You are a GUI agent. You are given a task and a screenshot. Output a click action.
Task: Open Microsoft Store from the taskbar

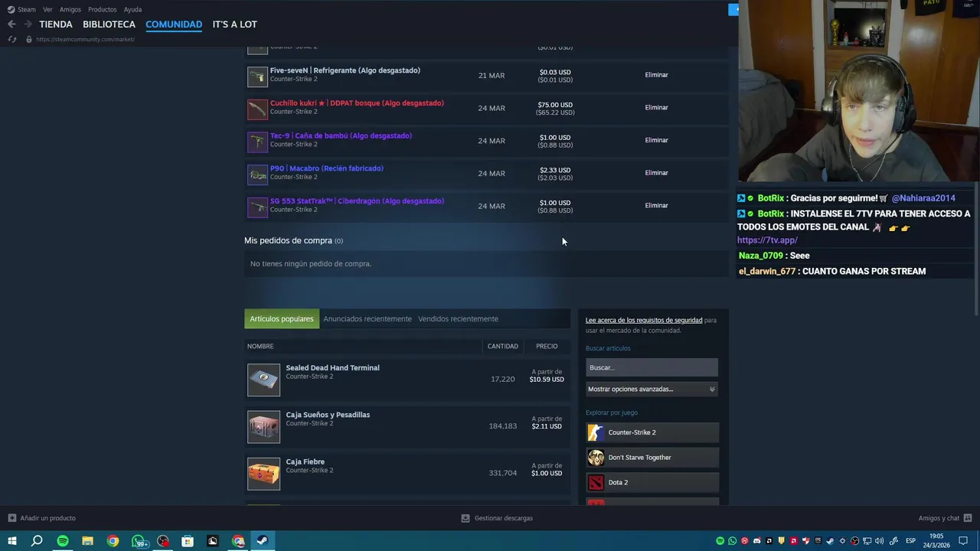click(188, 541)
